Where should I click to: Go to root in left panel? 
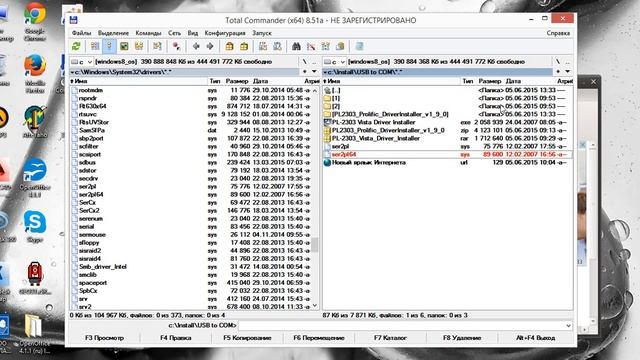pyautogui.click(x=304, y=62)
